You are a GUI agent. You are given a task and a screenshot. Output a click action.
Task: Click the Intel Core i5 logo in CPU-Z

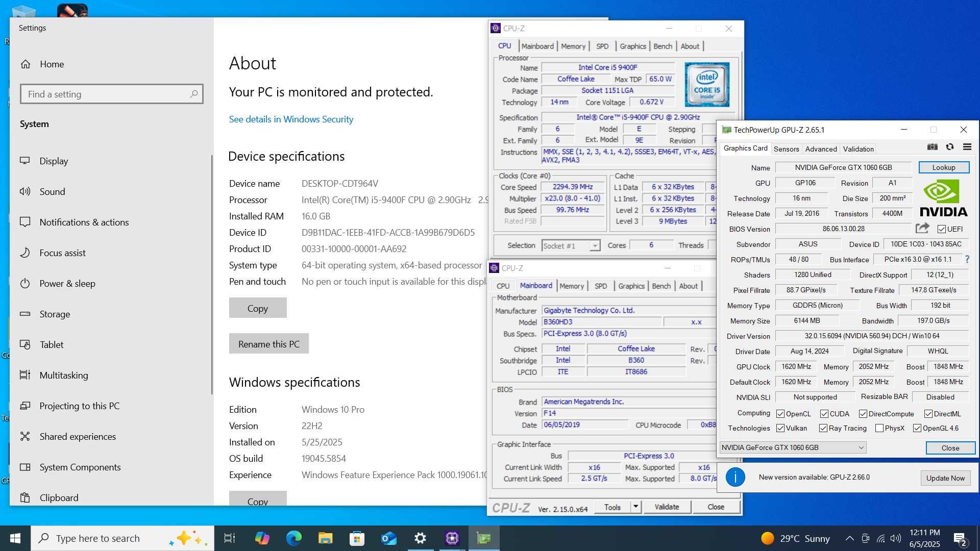707,85
